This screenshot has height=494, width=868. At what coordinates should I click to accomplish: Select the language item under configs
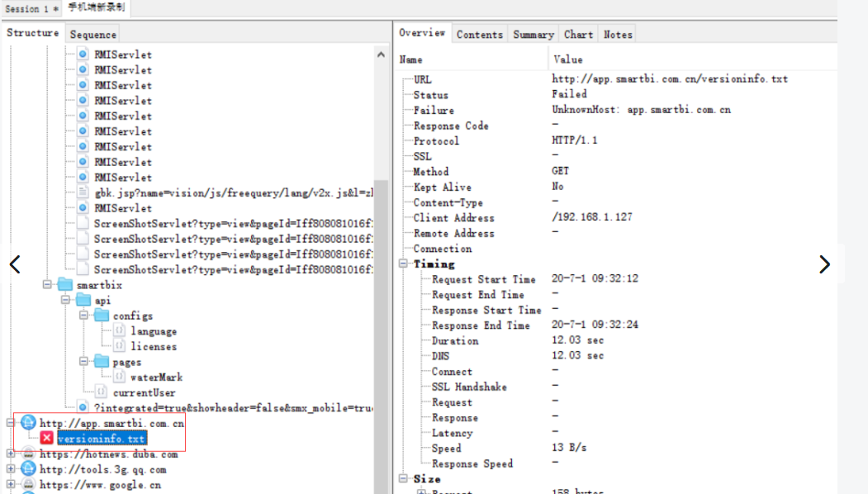[154, 331]
